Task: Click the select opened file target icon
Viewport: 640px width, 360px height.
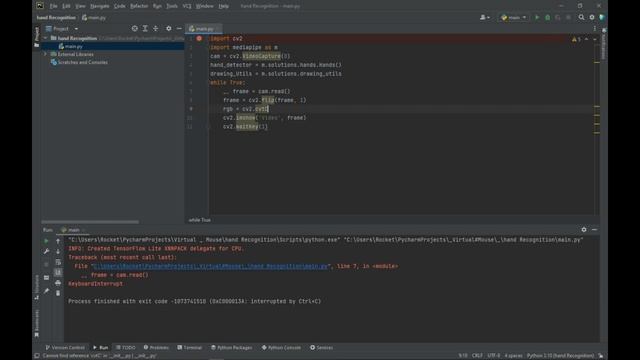Action: (135, 29)
